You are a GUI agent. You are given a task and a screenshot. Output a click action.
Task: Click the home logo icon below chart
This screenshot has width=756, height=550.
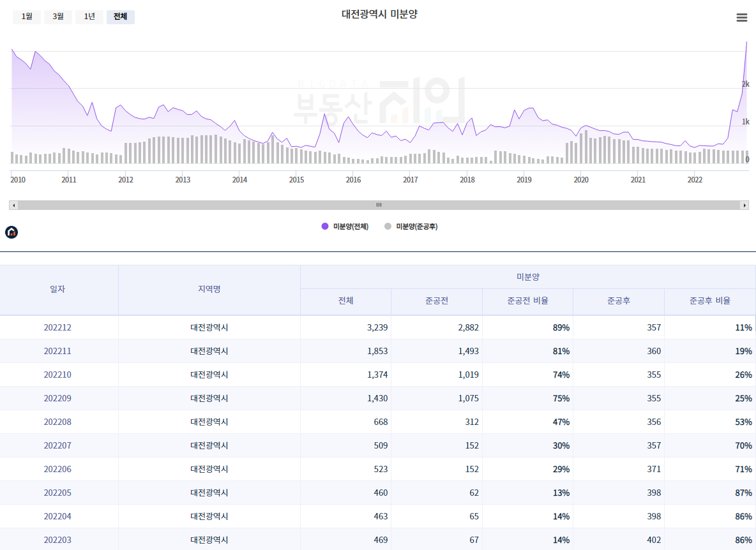(x=11, y=233)
